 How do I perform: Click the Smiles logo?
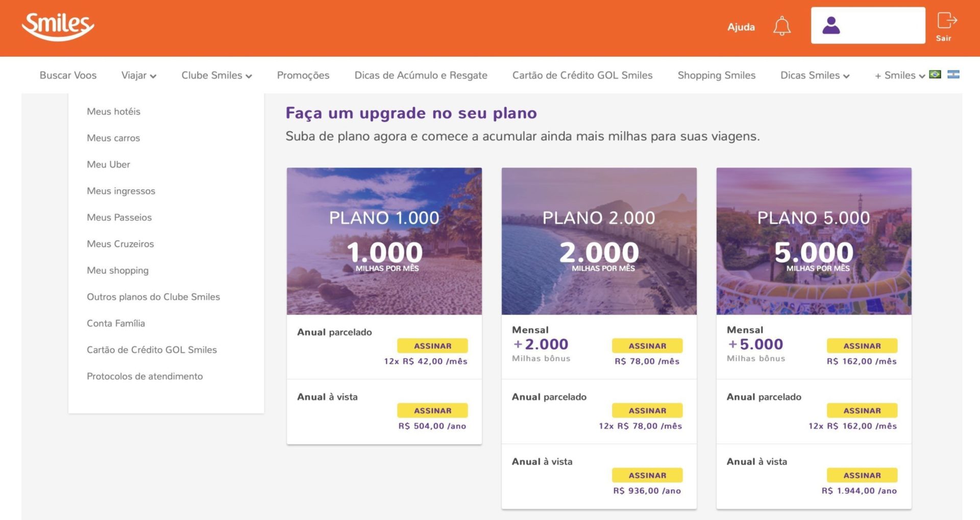58,27
